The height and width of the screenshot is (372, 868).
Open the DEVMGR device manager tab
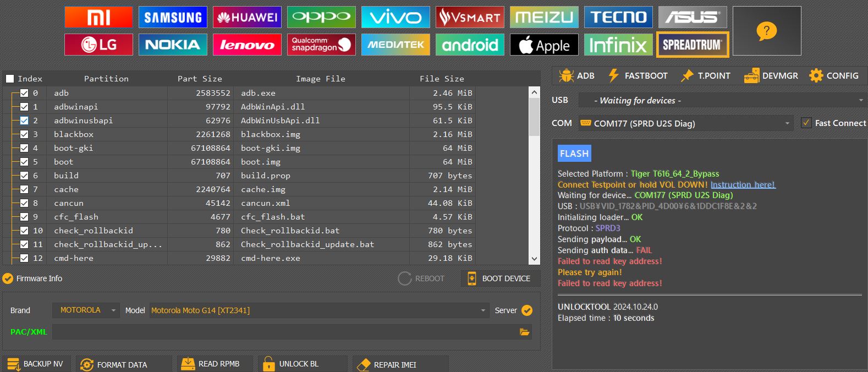pos(771,75)
